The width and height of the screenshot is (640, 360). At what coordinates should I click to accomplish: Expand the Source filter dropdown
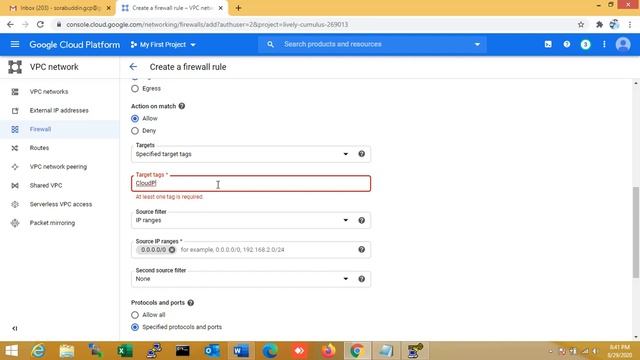point(346,220)
